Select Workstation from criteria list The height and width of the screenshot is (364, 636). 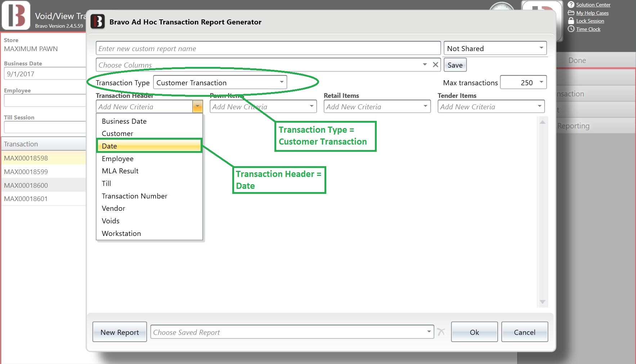(x=149, y=233)
